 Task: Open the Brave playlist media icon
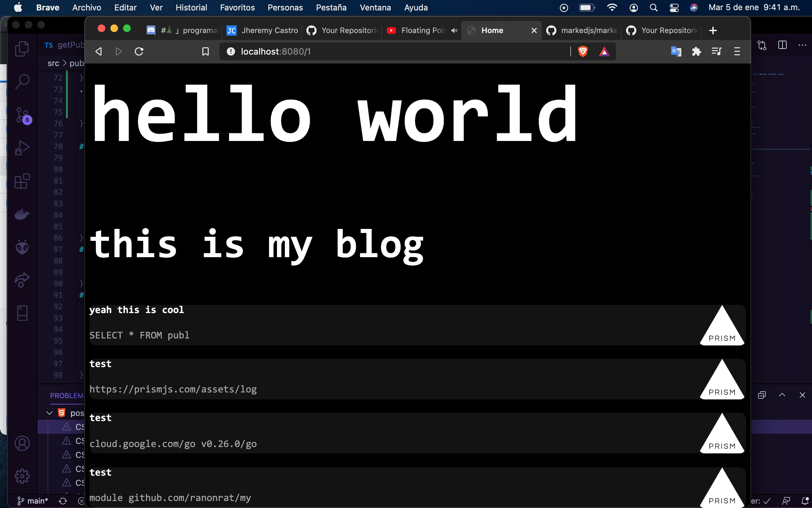tap(717, 51)
